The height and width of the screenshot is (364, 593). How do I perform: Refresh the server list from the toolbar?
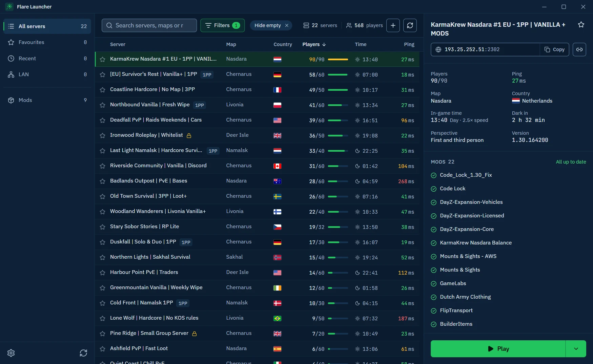point(410,25)
